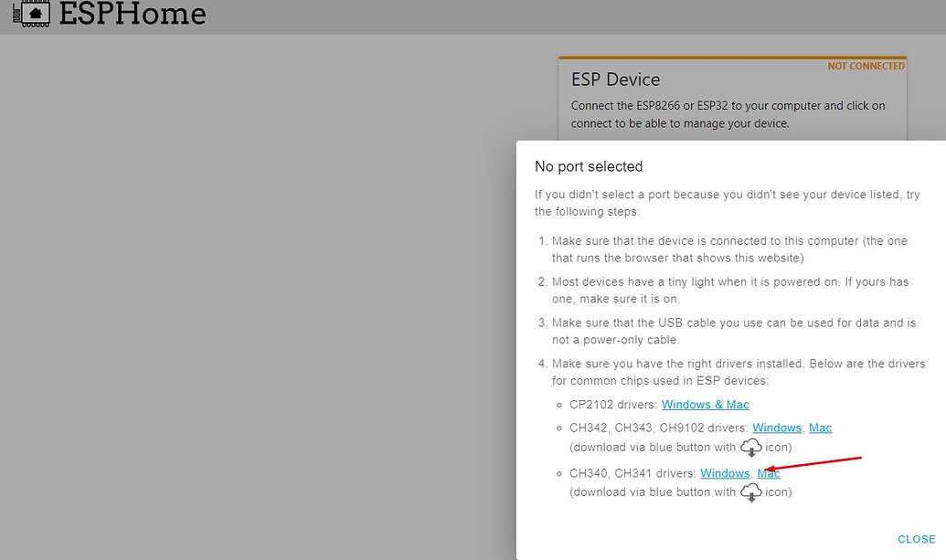Screen dimensions: 946x560
Task: Click 'Connect the ESP8266 or ESP32' description text
Action: [728, 114]
